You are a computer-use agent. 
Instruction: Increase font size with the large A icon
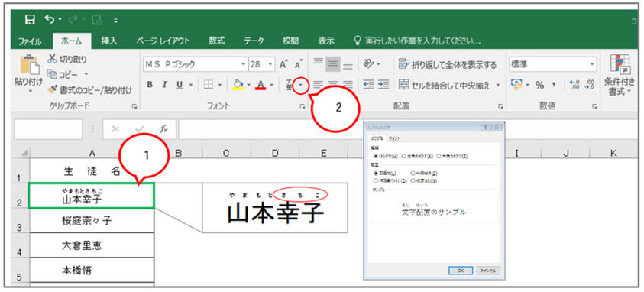[x=283, y=64]
